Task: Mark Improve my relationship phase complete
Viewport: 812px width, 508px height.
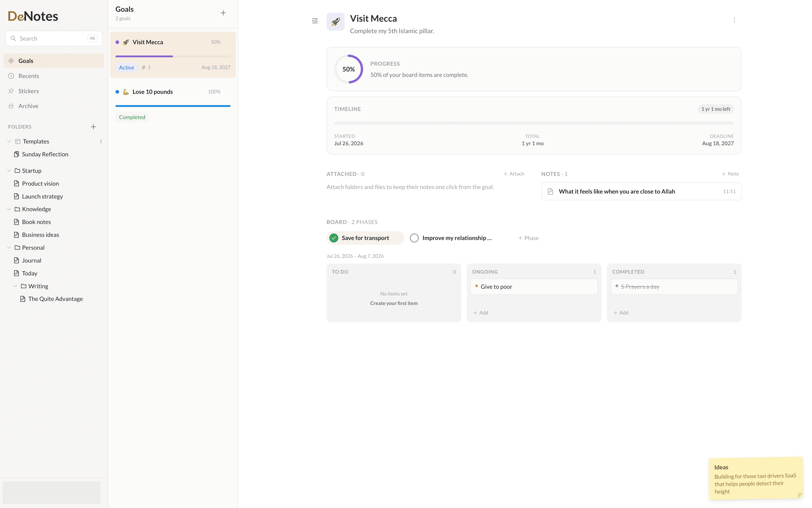Action: point(414,238)
